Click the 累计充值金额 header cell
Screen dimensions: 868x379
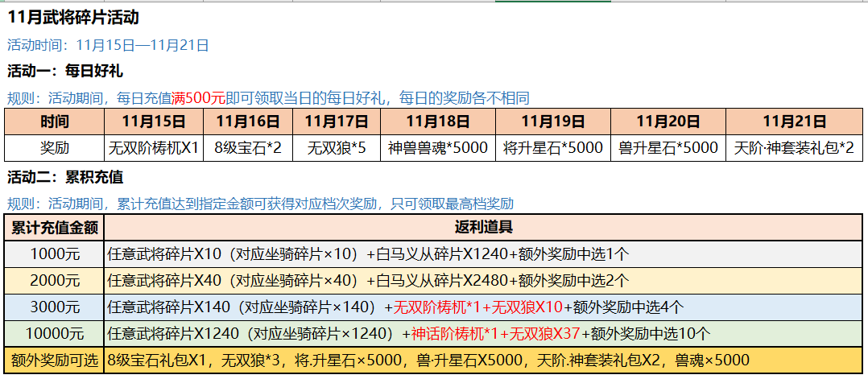coord(55,228)
